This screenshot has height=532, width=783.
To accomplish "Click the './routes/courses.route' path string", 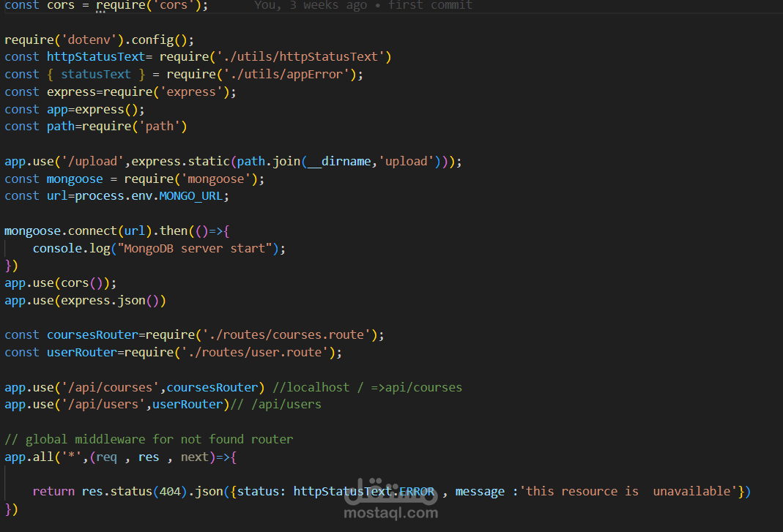I will 286,335.
